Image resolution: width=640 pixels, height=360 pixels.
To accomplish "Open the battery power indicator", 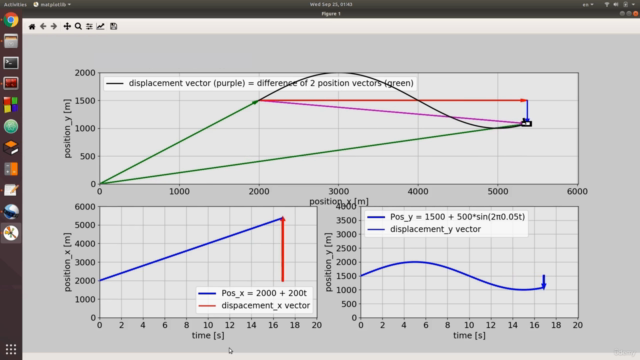I will click(x=625, y=4).
